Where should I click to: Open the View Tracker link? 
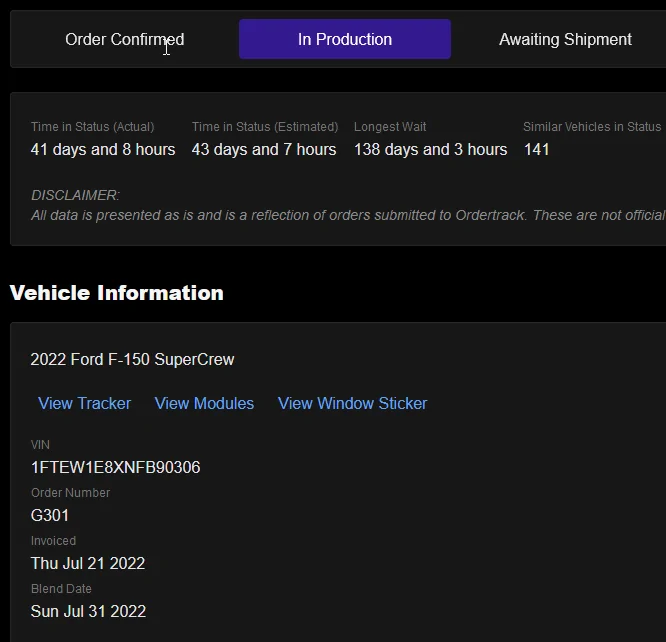click(84, 403)
